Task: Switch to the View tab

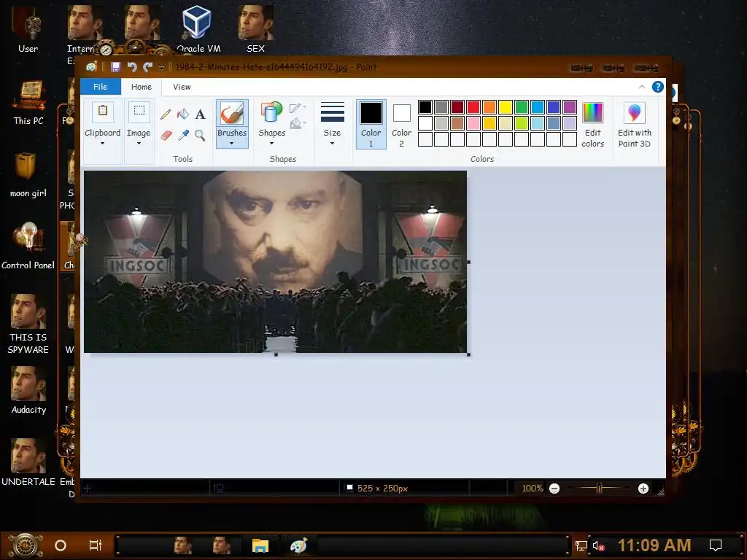Action: pyautogui.click(x=182, y=87)
